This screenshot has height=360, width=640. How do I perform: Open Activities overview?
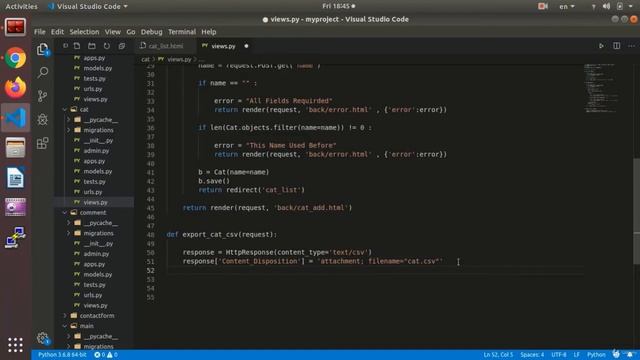(21, 7)
